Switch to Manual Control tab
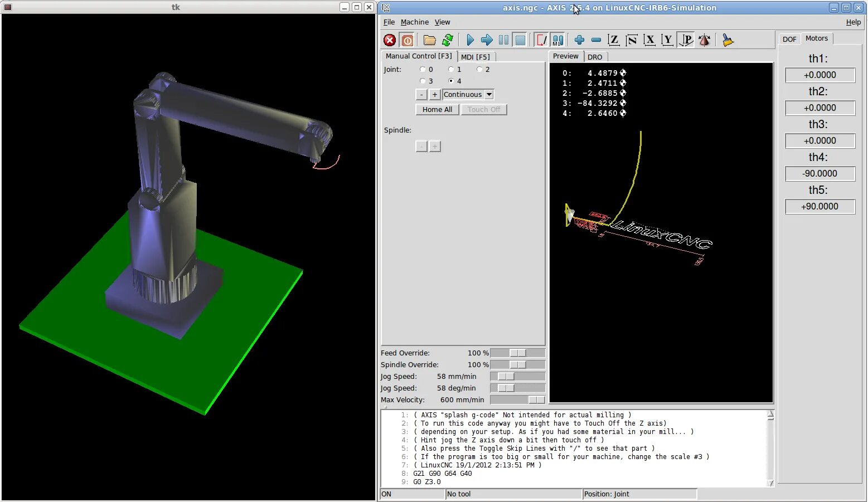The height and width of the screenshot is (502, 868). [419, 56]
